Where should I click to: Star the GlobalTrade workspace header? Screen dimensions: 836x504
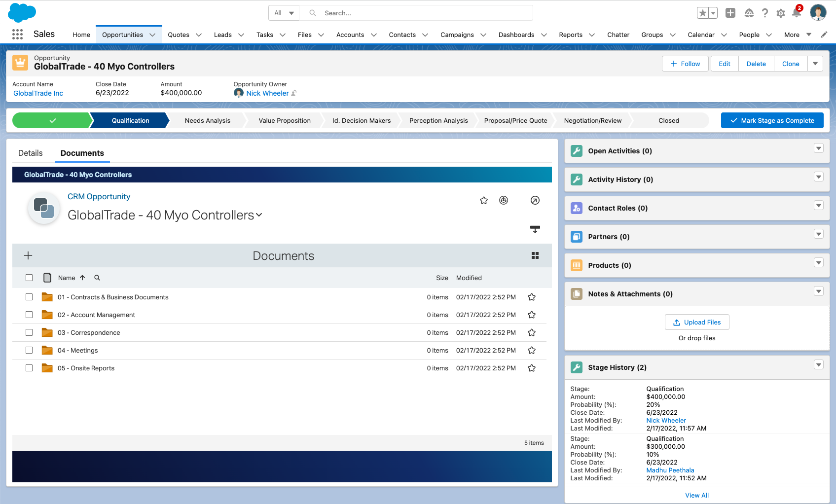[484, 200]
